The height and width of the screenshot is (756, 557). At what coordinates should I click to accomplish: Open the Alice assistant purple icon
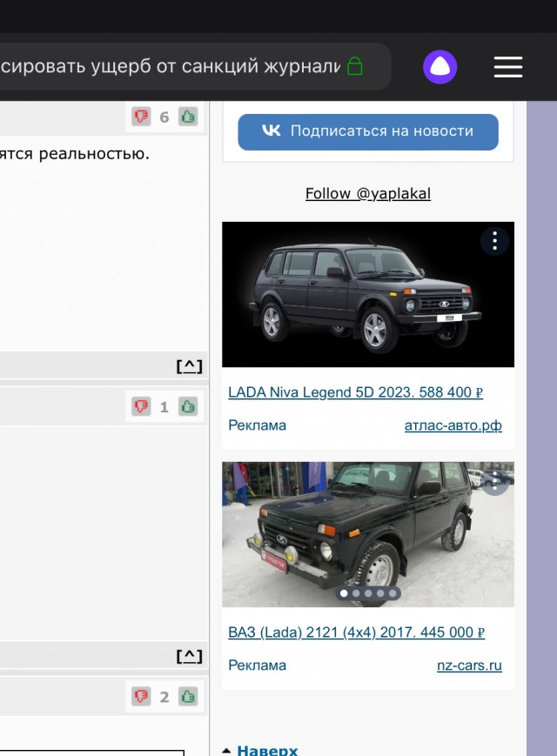coord(440,67)
